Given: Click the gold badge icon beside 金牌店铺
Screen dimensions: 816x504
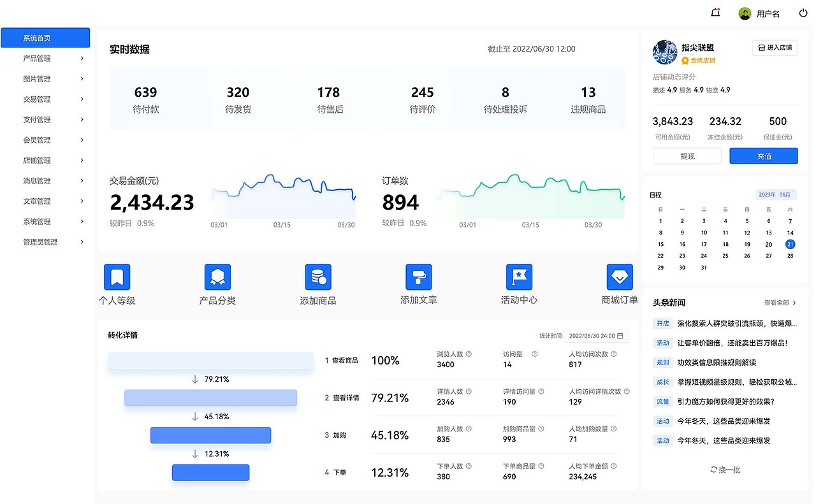Looking at the screenshot, I should [x=685, y=61].
